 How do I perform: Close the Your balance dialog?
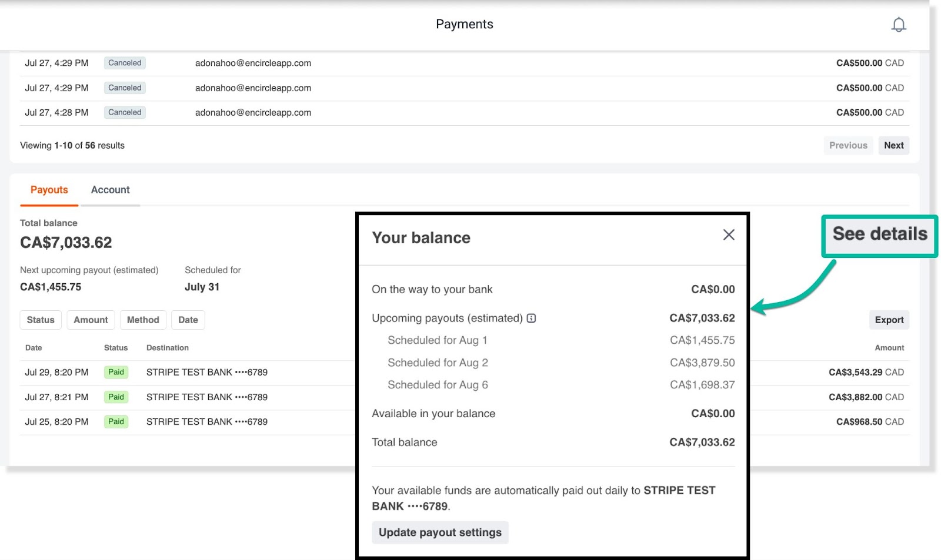pyautogui.click(x=728, y=235)
